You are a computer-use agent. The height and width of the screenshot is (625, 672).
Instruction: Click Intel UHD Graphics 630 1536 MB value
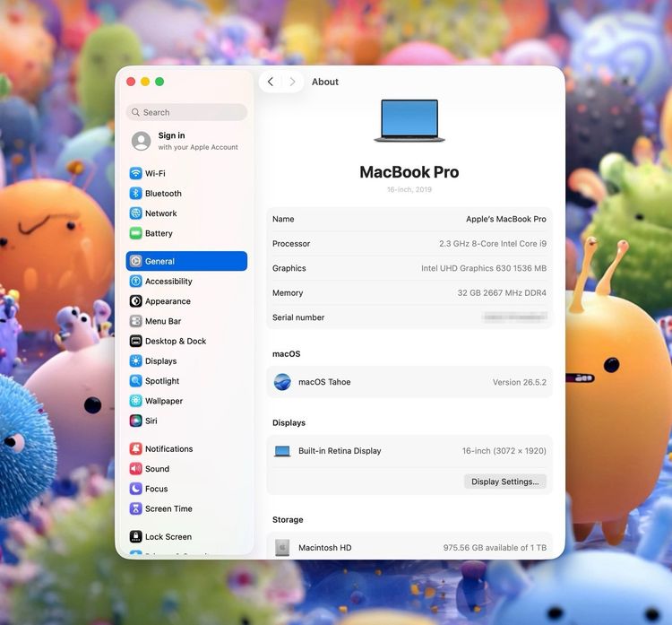click(x=484, y=268)
